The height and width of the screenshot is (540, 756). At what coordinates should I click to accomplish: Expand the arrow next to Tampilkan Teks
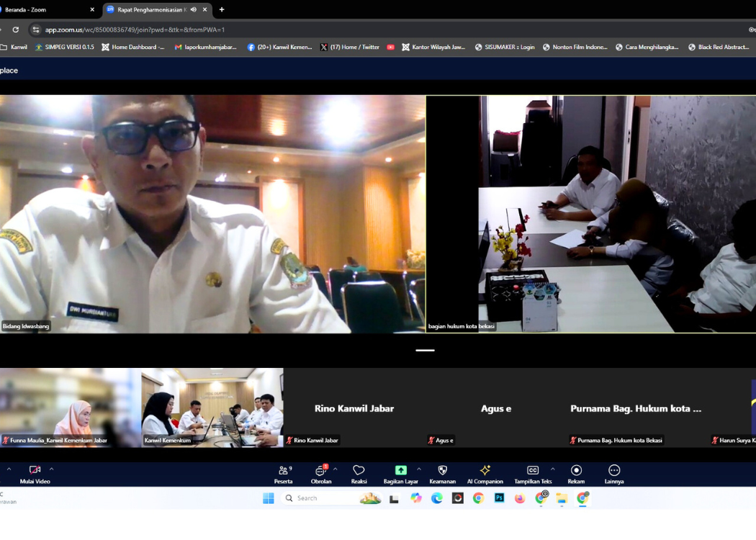552,469
